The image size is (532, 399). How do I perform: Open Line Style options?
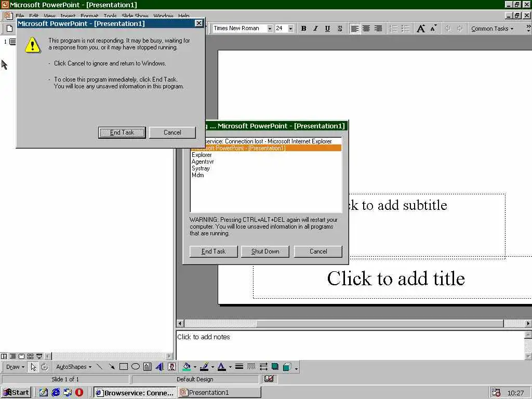coord(239,367)
